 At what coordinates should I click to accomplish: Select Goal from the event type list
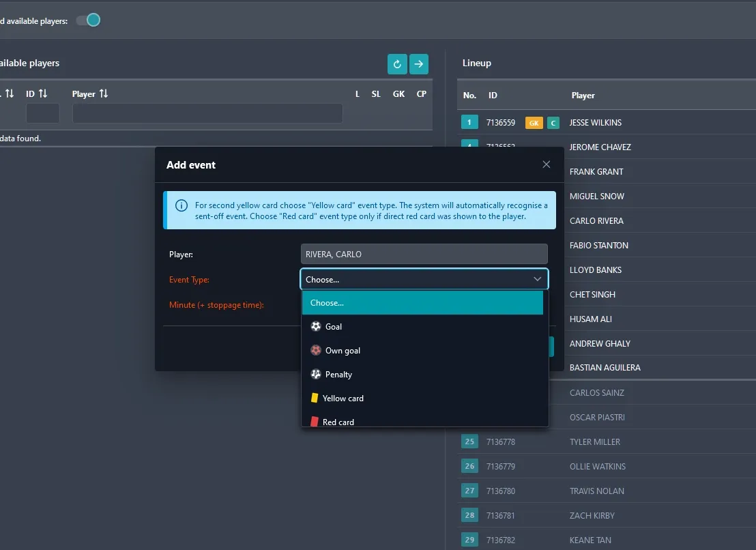click(x=333, y=327)
